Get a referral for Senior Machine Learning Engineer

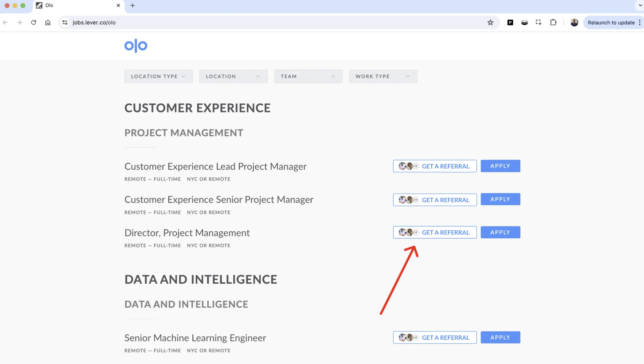pyautogui.click(x=435, y=337)
